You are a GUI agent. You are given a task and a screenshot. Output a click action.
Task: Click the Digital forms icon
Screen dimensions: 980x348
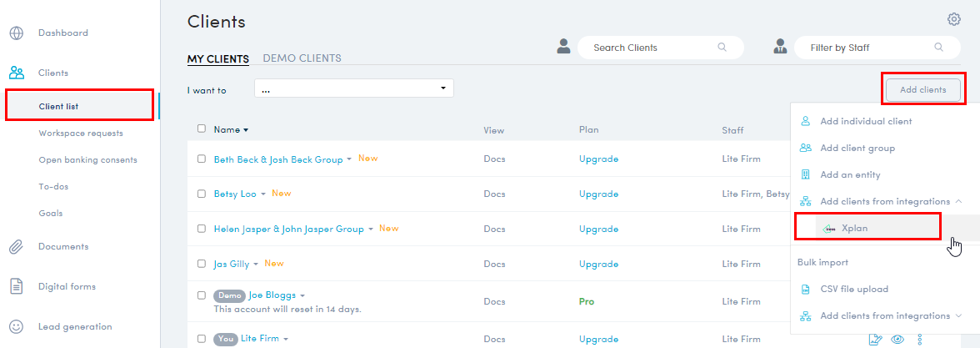click(x=16, y=286)
